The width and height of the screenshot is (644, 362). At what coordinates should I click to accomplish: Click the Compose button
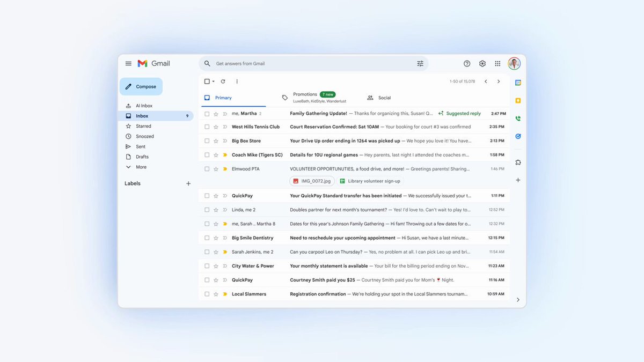pyautogui.click(x=141, y=86)
